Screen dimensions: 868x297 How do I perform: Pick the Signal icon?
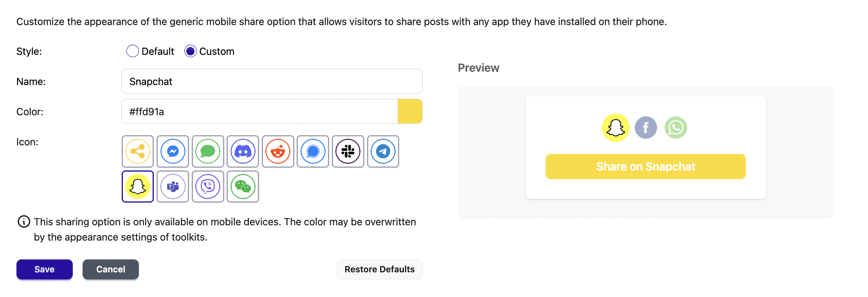[x=313, y=151]
